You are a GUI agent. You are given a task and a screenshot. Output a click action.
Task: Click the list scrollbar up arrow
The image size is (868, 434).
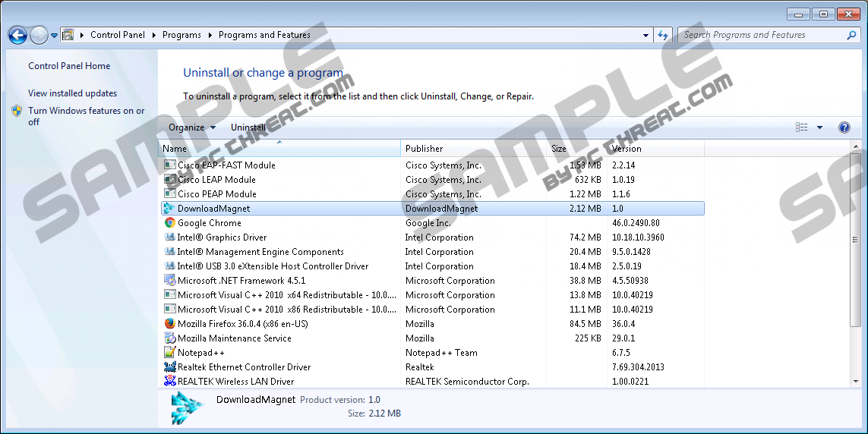point(856,146)
